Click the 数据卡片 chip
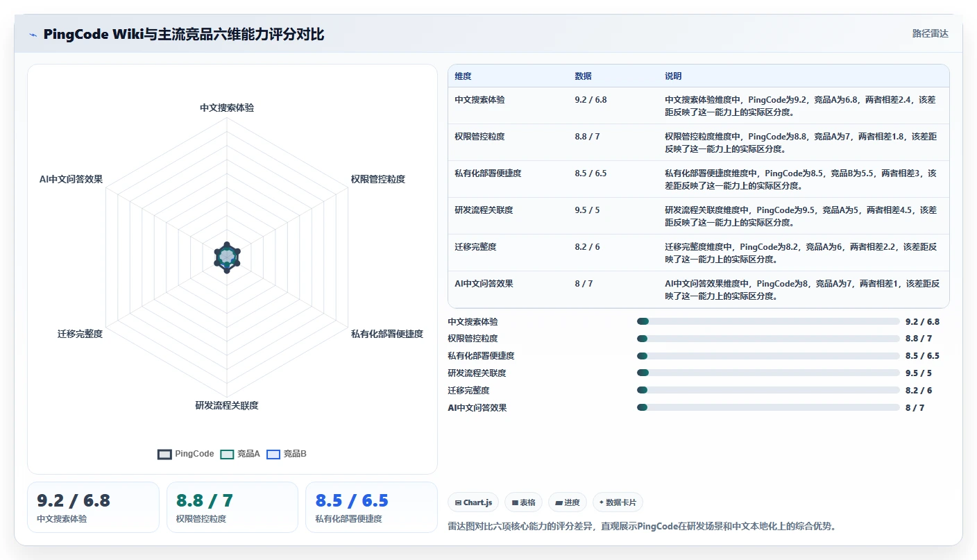 point(618,502)
